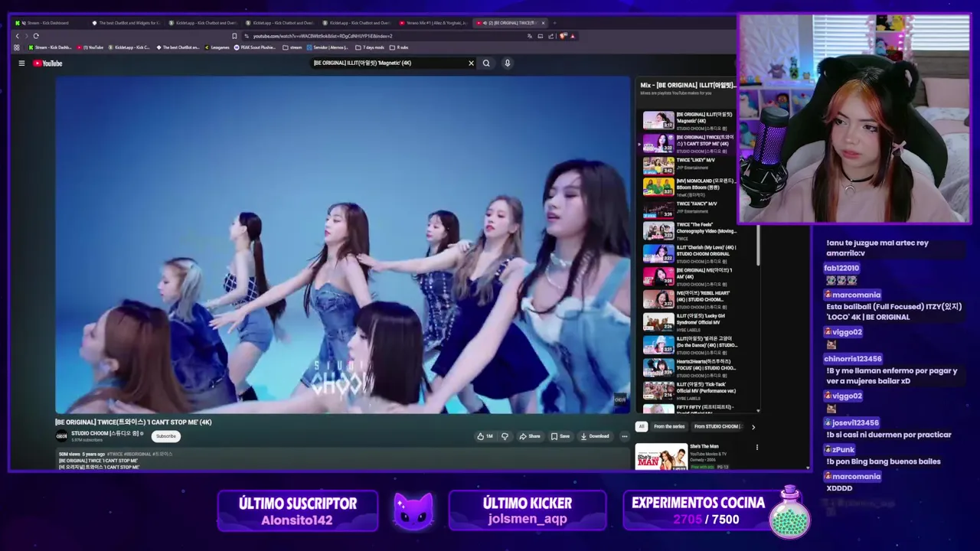Screen dimensions: 980x551
Task: Click the Share button under the video
Action: tap(530, 436)
